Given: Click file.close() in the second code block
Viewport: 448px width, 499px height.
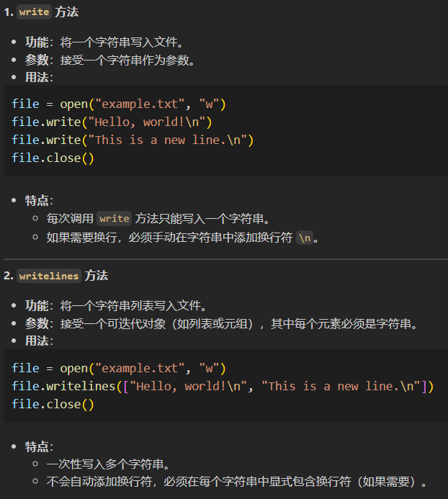Looking at the screenshot, I should (x=53, y=404).
